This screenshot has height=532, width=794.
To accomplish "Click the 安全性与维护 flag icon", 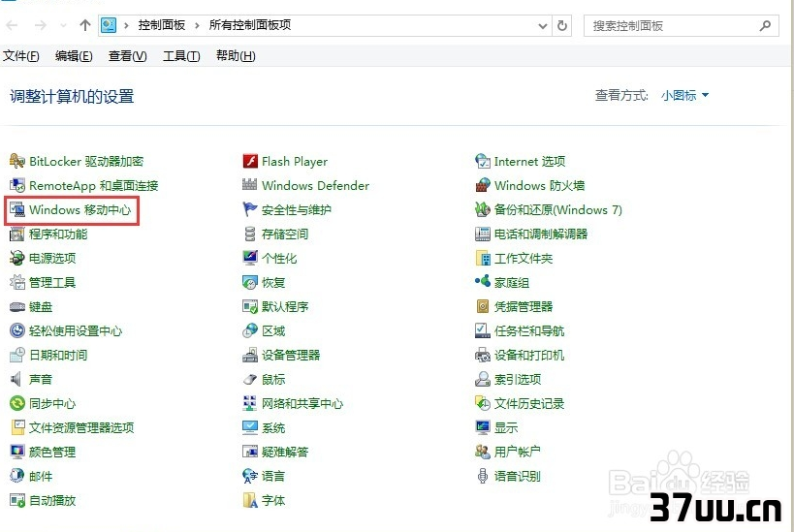I will point(250,209).
